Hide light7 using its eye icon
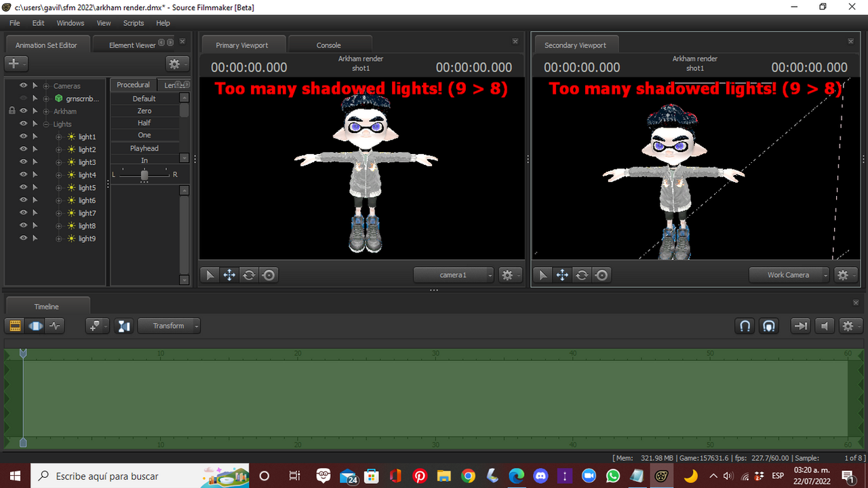 [x=24, y=212]
